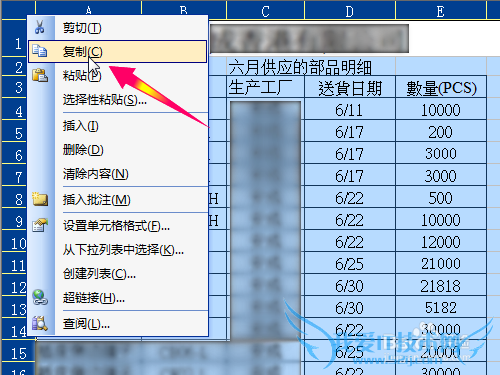The image size is (500, 375).
Task: Open 超链接(H)... dialog
Action: coord(117,298)
